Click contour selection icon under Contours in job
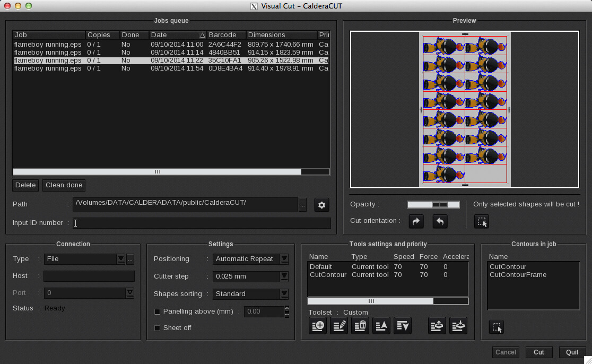This screenshot has height=364, width=592. pyautogui.click(x=497, y=327)
